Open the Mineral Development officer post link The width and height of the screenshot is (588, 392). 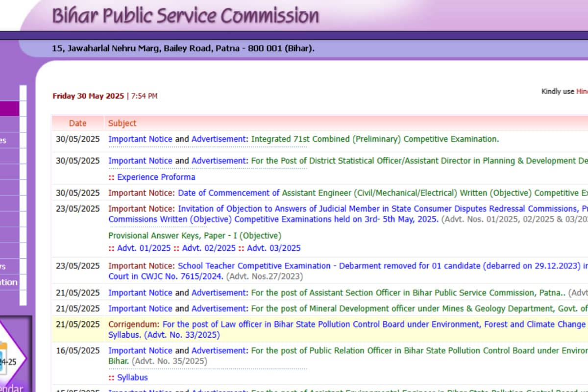pyautogui.click(x=419, y=309)
